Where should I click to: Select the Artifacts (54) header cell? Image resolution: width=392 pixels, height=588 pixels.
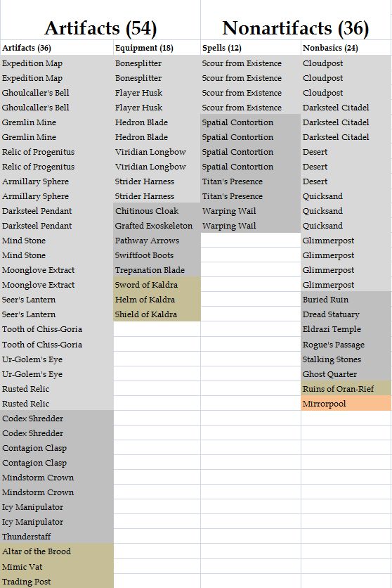point(100,28)
